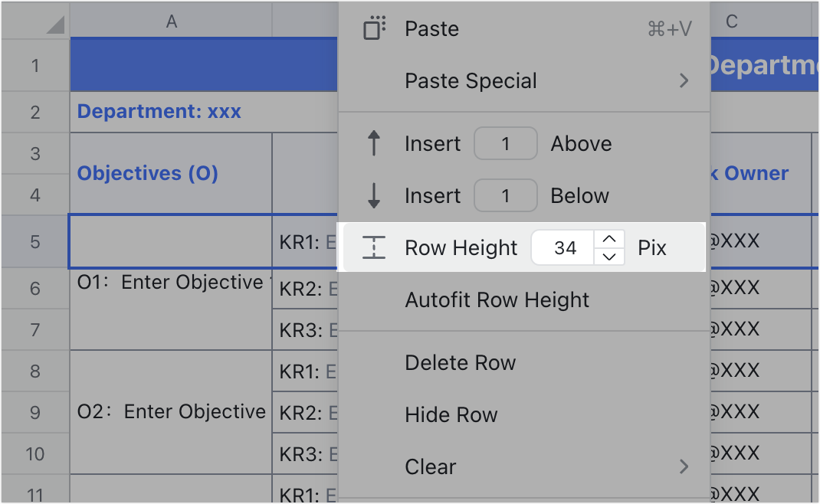Expand the Paste Special submenu

684,80
